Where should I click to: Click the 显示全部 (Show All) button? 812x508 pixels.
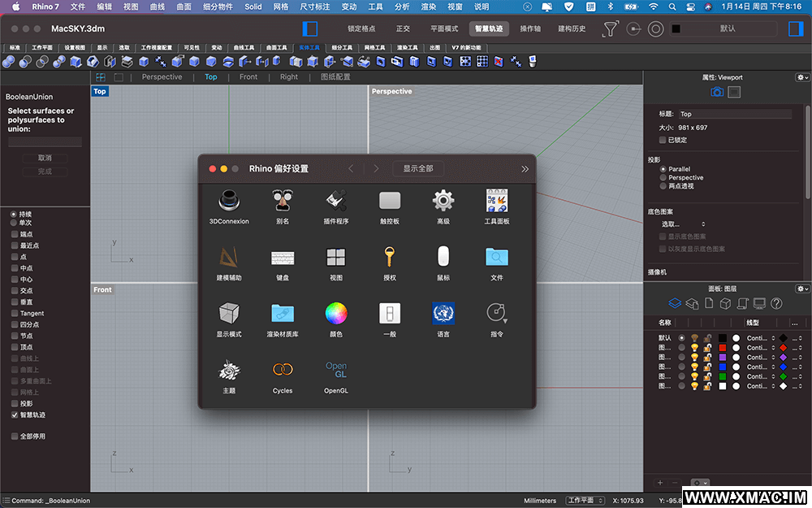click(418, 169)
